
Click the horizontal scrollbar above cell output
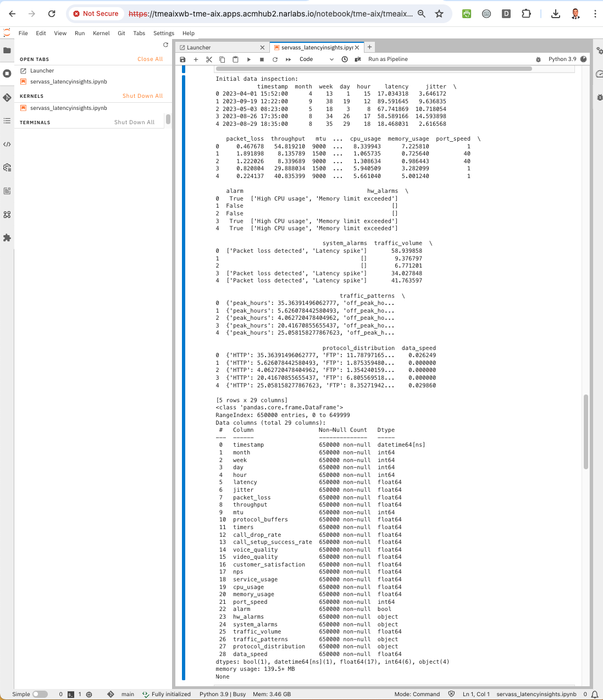(374, 69)
